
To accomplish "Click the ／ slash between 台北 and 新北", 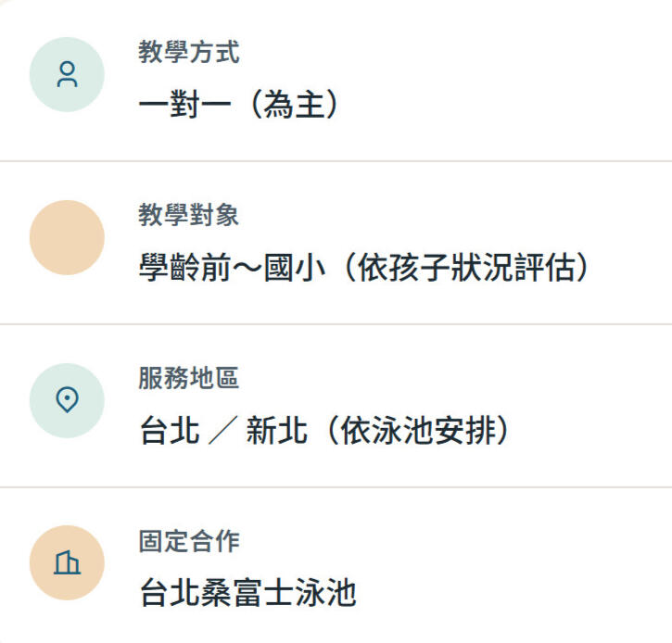I will (x=223, y=431).
